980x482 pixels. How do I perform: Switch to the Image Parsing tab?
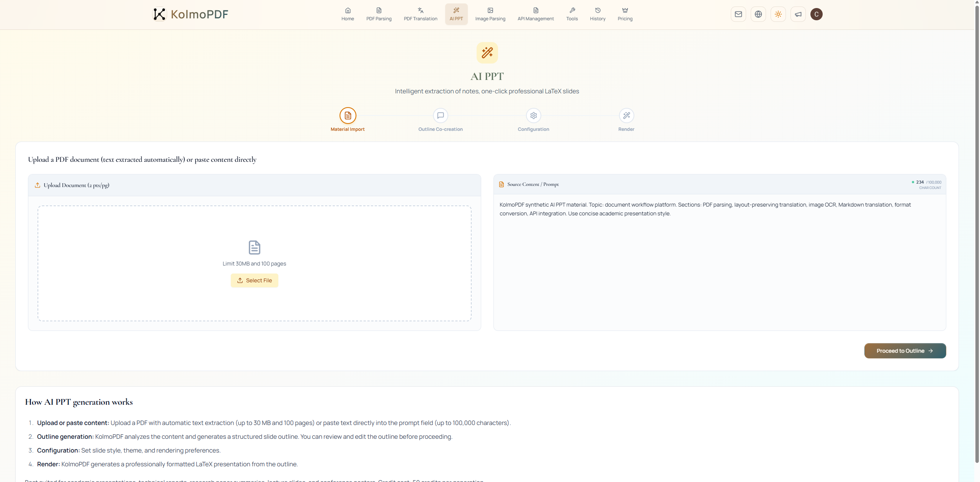[x=490, y=14]
